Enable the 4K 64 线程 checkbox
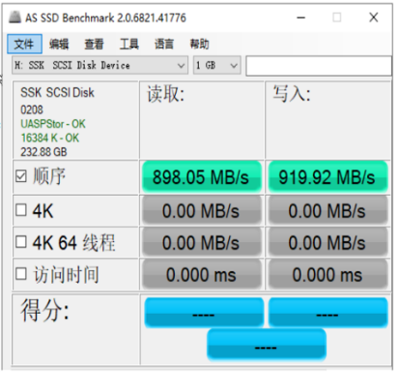 [x=21, y=242]
